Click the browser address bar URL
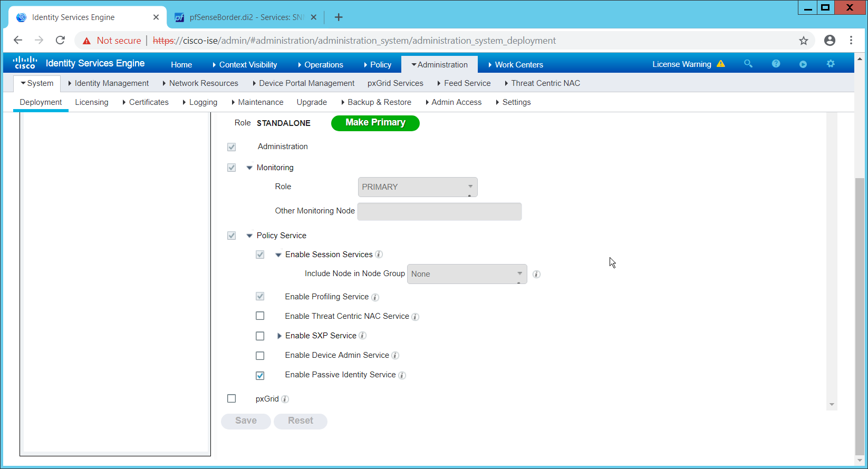The image size is (868, 469). pyautogui.click(x=354, y=41)
